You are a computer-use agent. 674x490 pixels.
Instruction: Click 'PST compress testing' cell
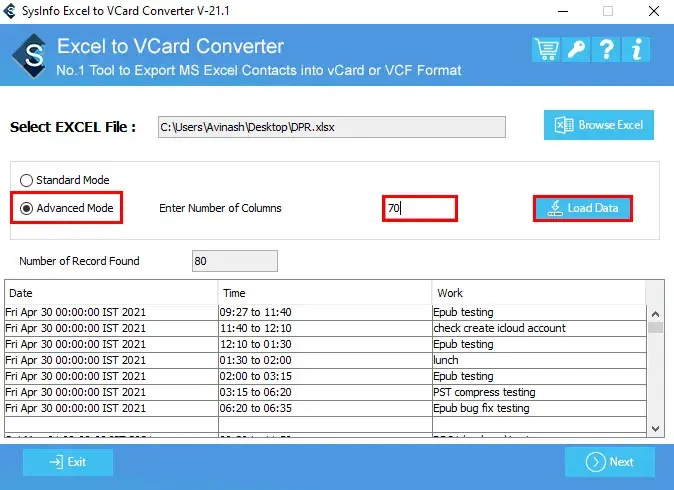point(539,392)
